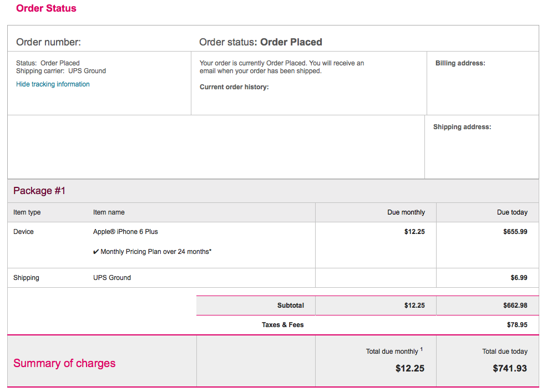Click the Due today column header
547x392 pixels.
(512, 212)
